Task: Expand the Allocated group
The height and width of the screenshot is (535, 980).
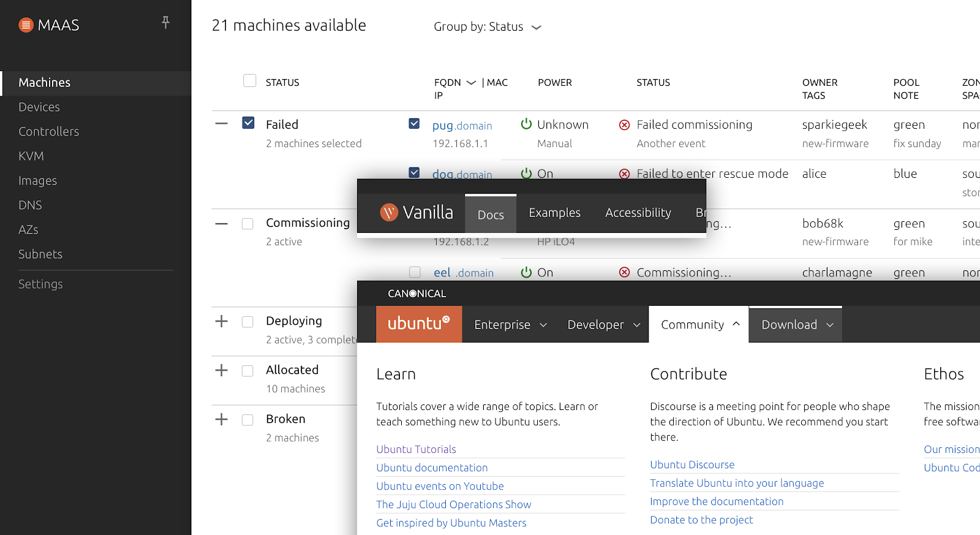Action: [222, 370]
